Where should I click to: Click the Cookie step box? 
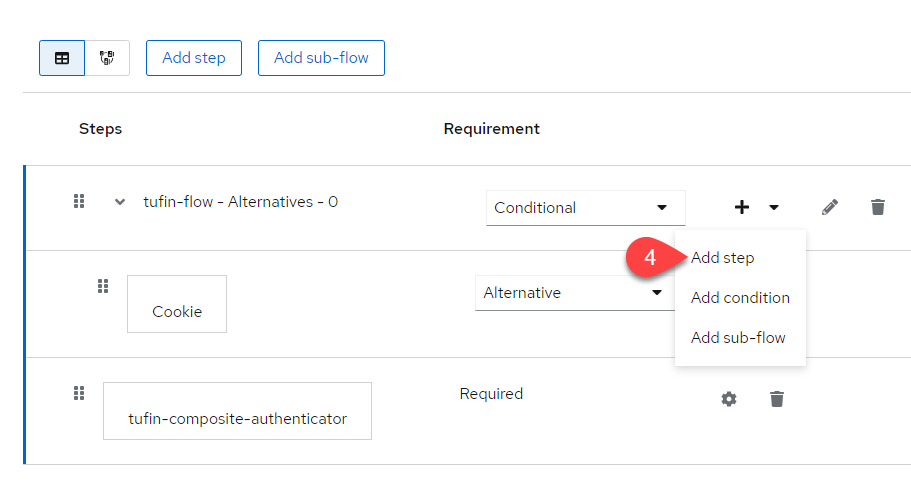click(x=177, y=304)
